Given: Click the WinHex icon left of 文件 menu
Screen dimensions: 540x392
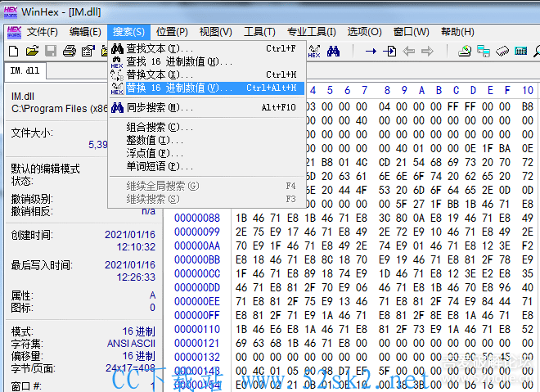Looking at the screenshot, I should click(x=14, y=32).
